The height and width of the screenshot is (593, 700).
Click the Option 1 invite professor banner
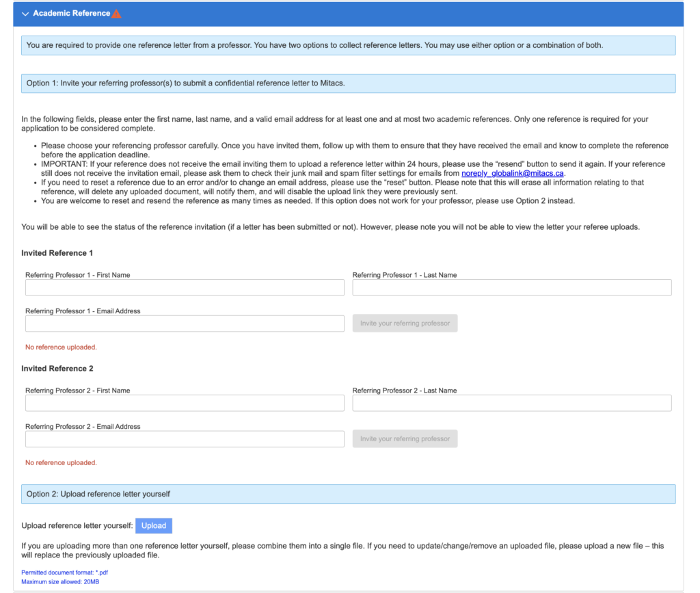[348, 83]
